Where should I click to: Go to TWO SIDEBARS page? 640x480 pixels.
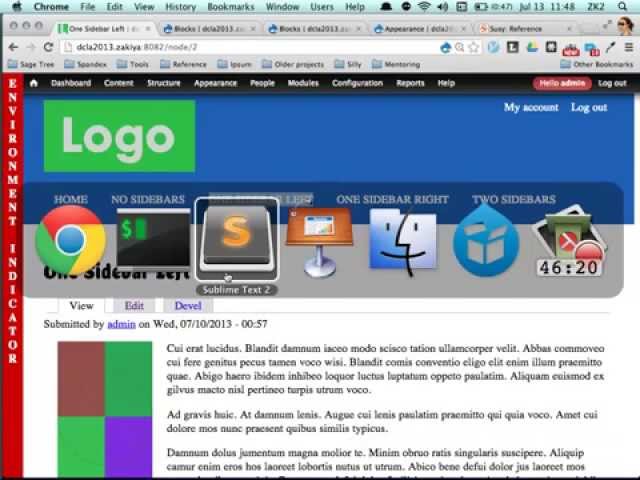[x=514, y=199]
